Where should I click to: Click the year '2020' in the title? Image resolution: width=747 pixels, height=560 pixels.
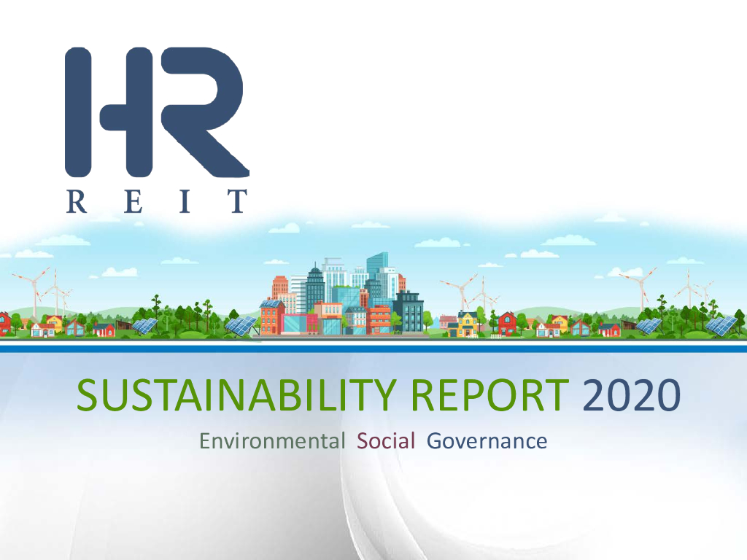pyautogui.click(x=632, y=395)
